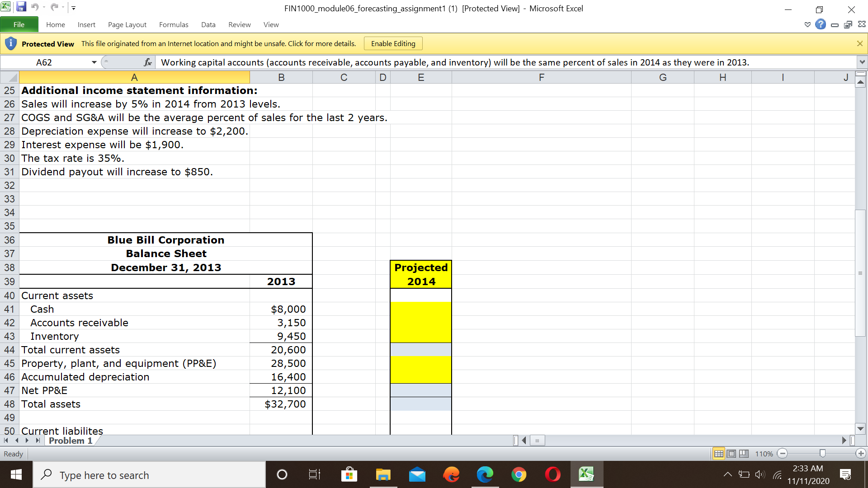Screen dimensions: 868x488
Task: Open Google Chrome from taskbar
Action: coord(519,474)
